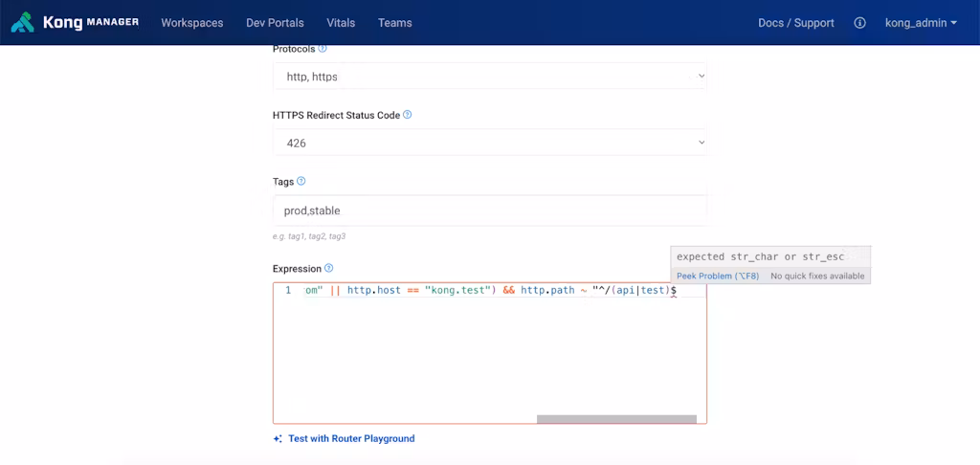Navigate to Vitals

click(x=341, y=23)
